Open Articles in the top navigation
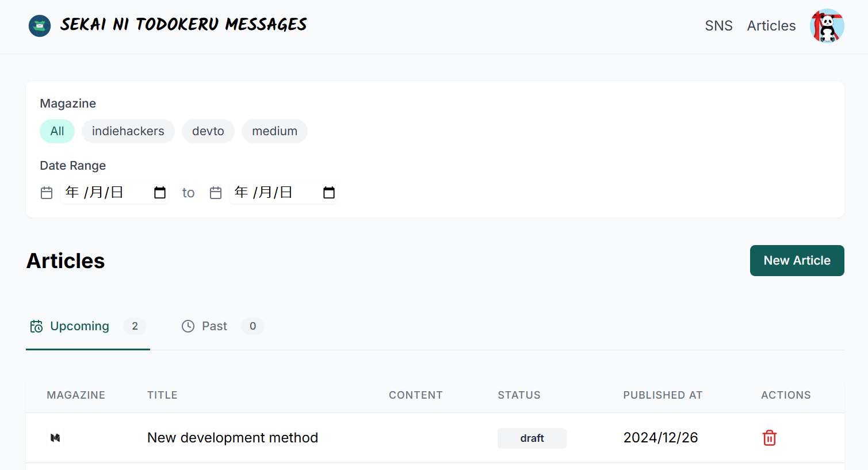This screenshot has height=470, width=868. coord(771,26)
